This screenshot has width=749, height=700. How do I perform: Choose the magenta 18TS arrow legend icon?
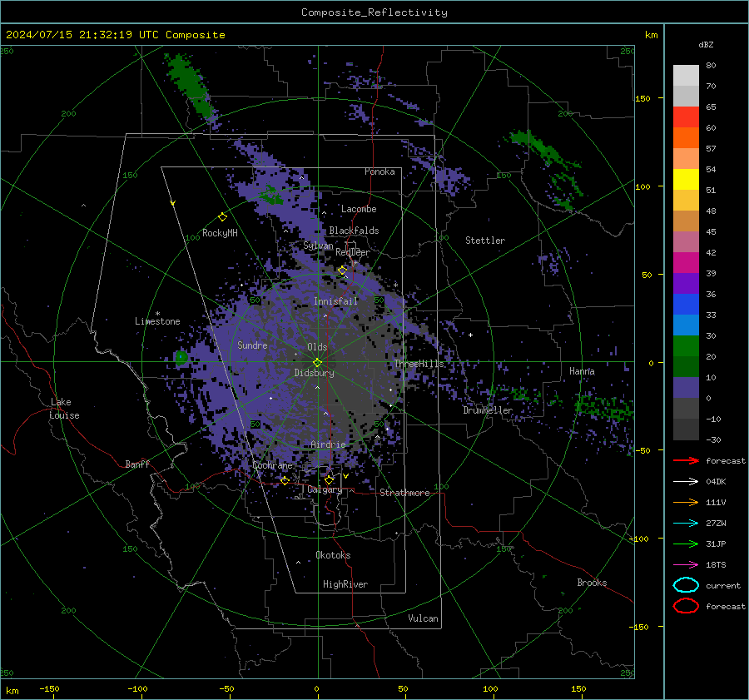coord(686,565)
